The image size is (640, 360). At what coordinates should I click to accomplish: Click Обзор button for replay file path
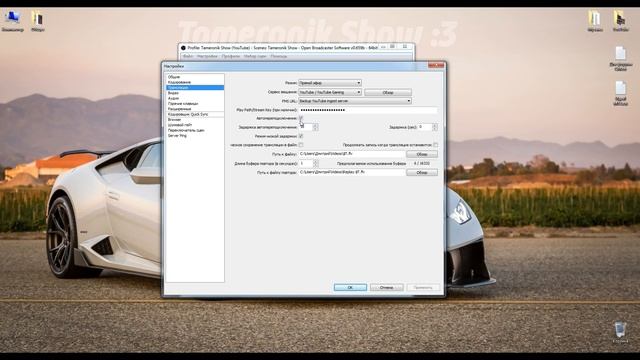coord(422,173)
